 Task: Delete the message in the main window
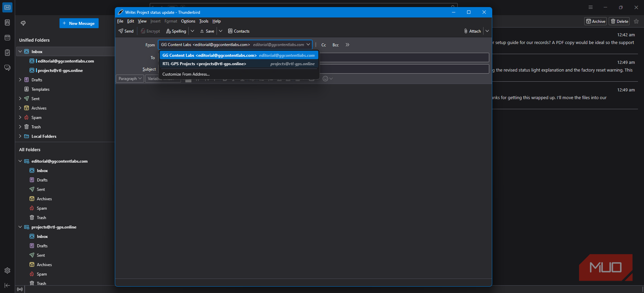pyautogui.click(x=619, y=22)
